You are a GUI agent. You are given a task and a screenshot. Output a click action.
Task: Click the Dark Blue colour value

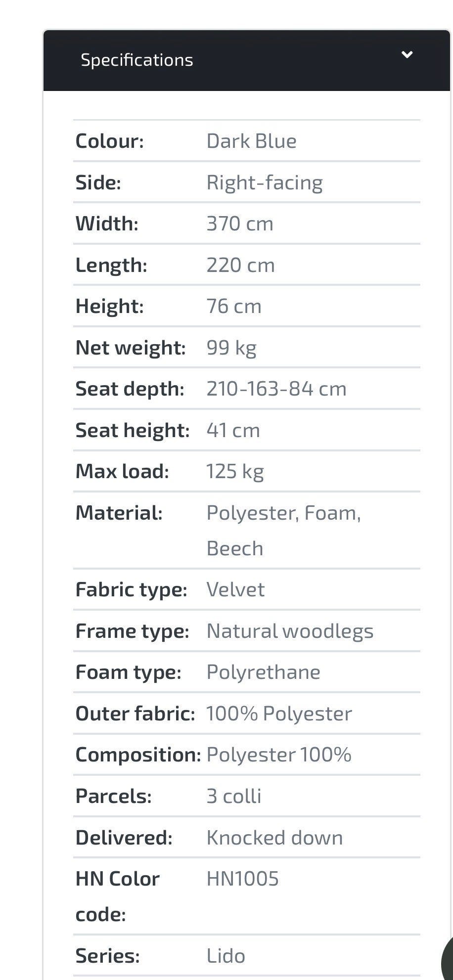[251, 141]
